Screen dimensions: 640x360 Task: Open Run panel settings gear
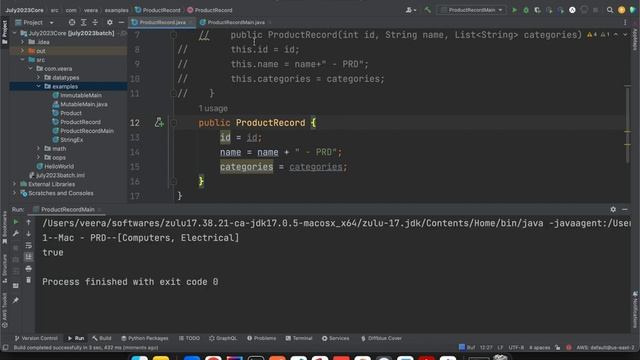click(x=613, y=209)
